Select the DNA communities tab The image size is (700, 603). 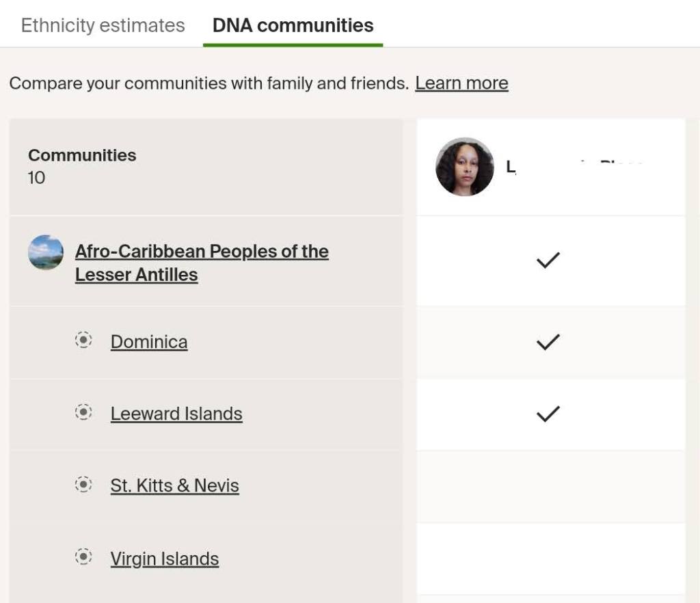point(293,26)
